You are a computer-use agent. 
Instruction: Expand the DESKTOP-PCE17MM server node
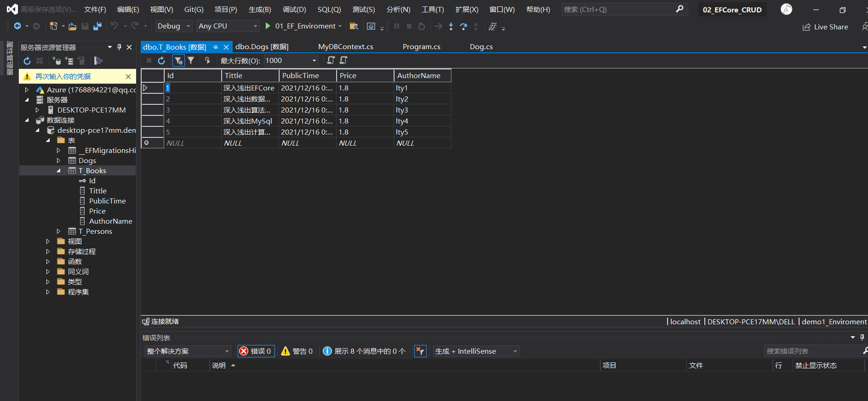[37, 110]
